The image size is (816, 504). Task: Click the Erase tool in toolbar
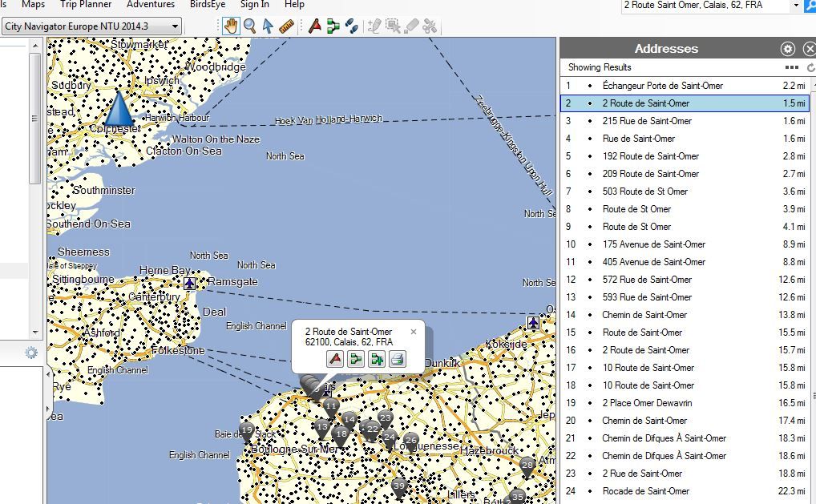(x=411, y=26)
